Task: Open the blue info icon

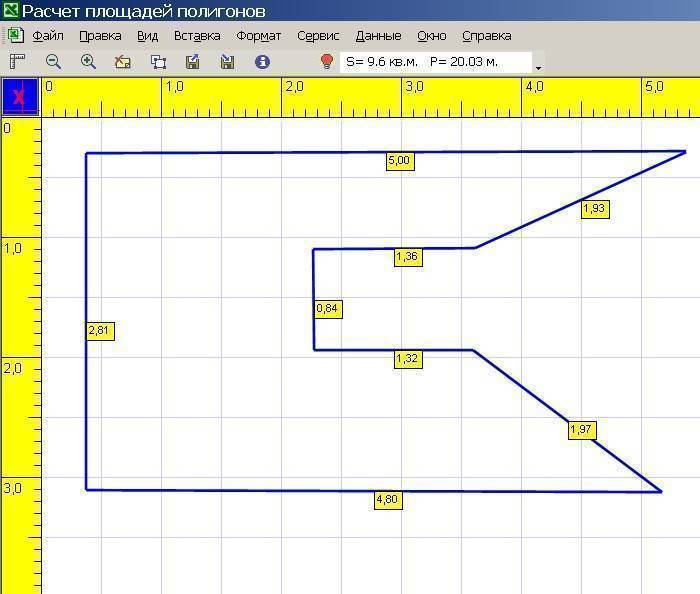Action: (262, 62)
